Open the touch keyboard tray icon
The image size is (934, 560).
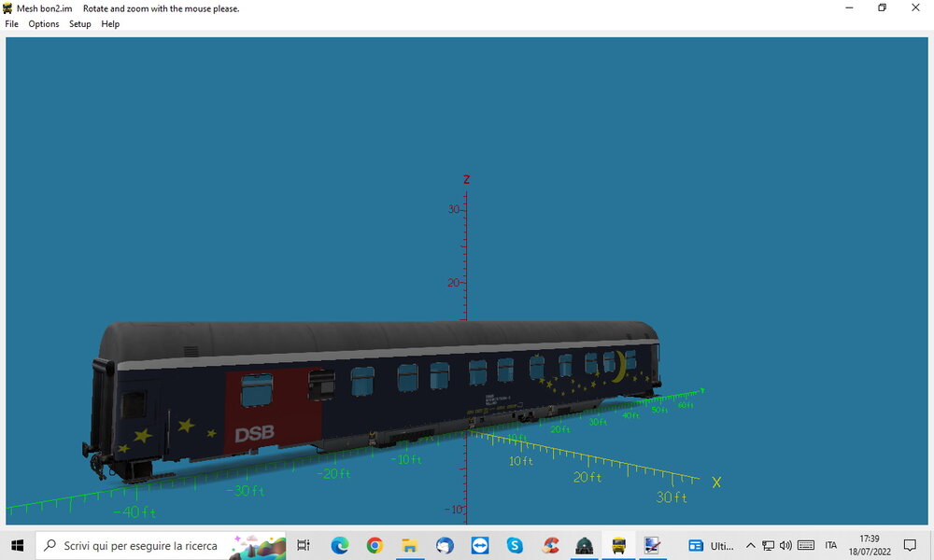806,545
